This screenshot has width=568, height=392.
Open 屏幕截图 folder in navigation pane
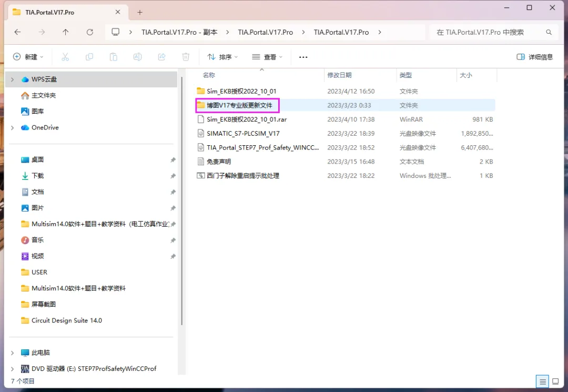(38, 304)
